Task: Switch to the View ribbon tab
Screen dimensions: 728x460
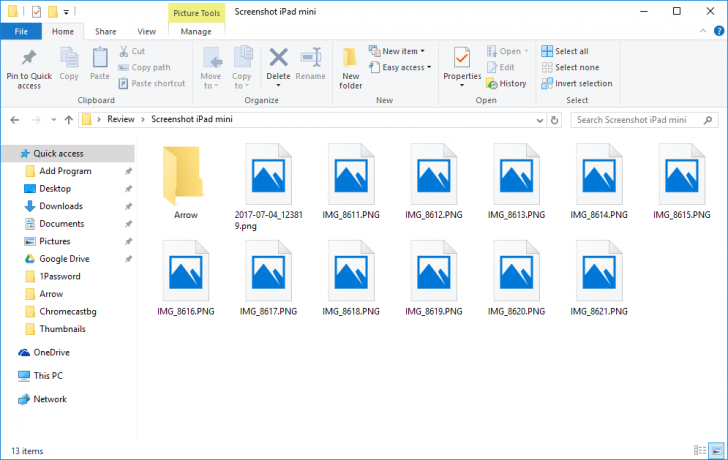Action: 146,32
